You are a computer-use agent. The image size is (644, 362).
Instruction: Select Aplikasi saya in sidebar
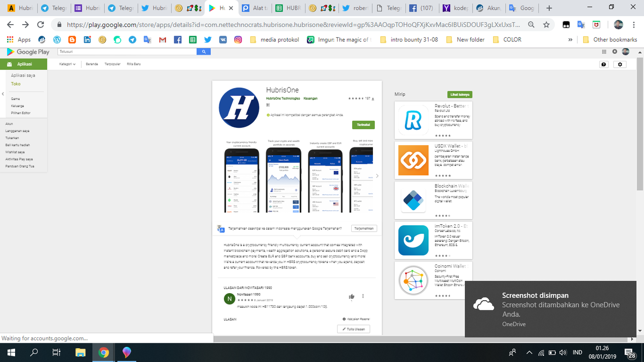[x=23, y=75]
